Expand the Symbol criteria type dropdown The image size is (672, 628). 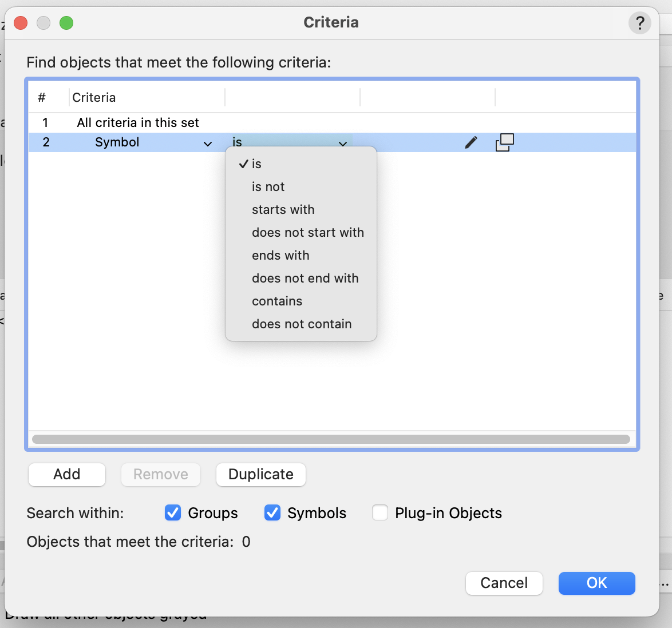[208, 144]
